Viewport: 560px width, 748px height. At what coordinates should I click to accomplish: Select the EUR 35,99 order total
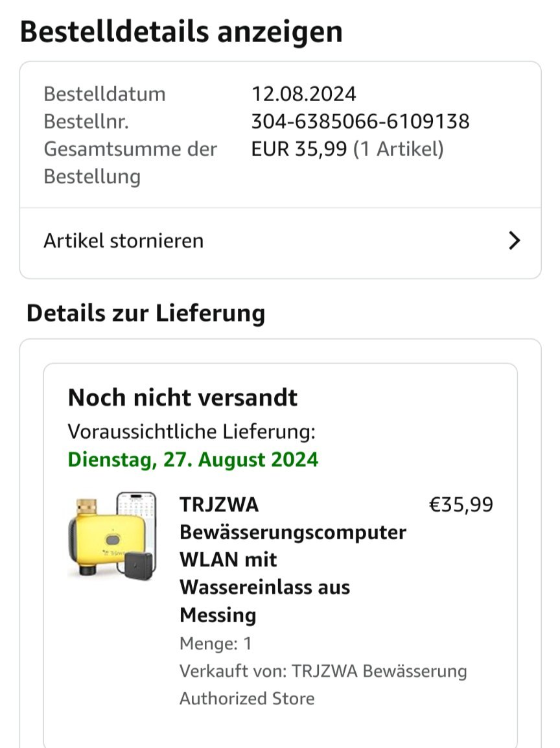click(299, 149)
